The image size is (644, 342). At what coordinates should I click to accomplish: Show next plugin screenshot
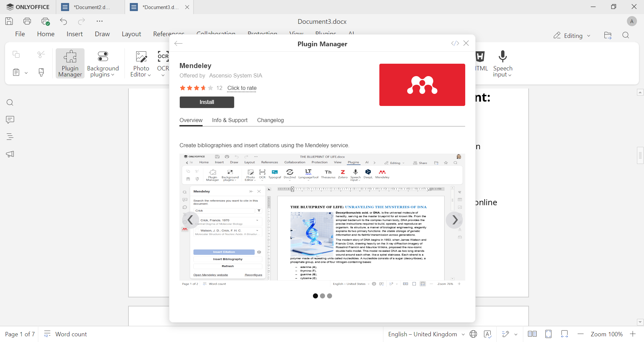454,220
